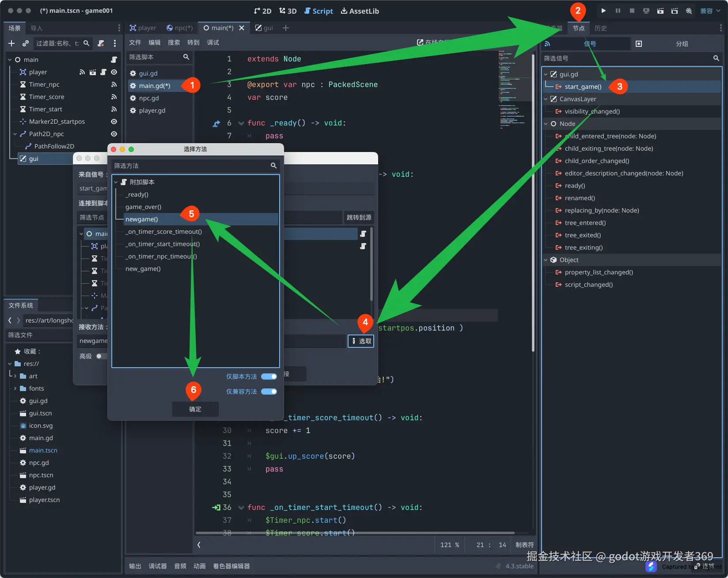Toggle visibility of Path2D_npc node
The height and width of the screenshot is (578, 728).
click(114, 134)
